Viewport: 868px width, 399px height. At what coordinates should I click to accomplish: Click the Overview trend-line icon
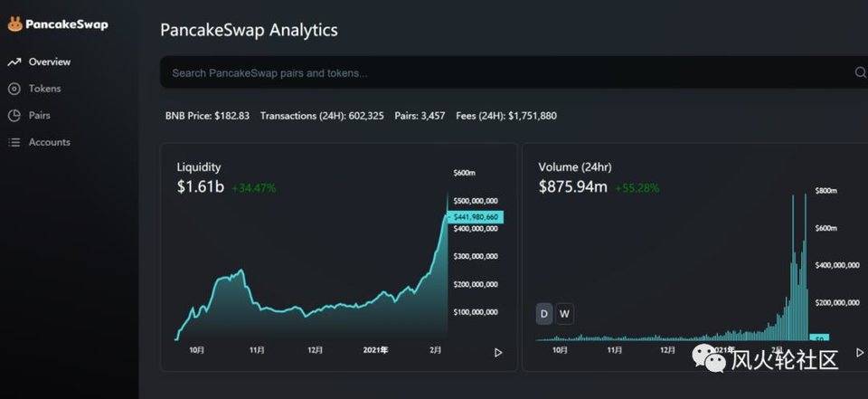click(x=14, y=62)
